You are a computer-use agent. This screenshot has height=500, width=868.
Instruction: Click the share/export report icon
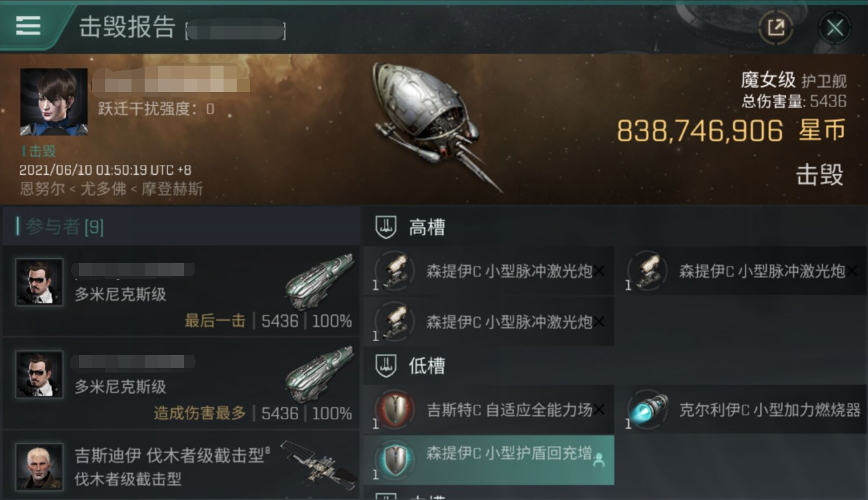(775, 28)
